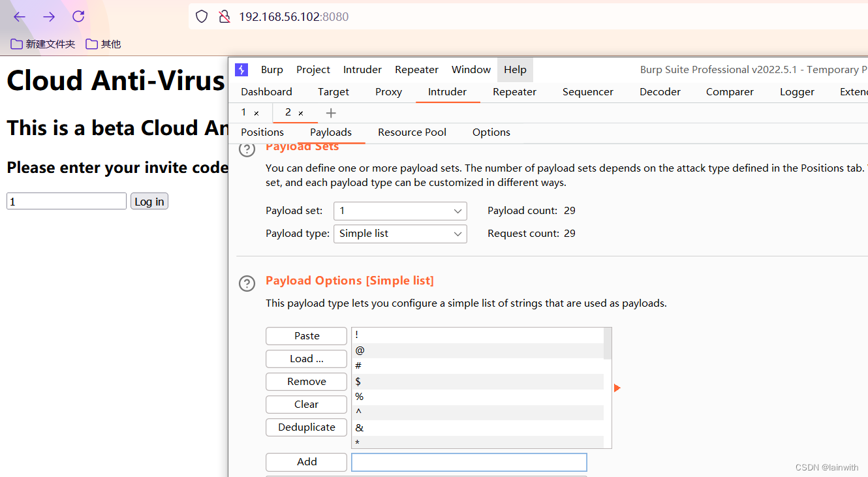The height and width of the screenshot is (477, 868).
Task: Open the Options sub-tab
Action: pyautogui.click(x=491, y=132)
